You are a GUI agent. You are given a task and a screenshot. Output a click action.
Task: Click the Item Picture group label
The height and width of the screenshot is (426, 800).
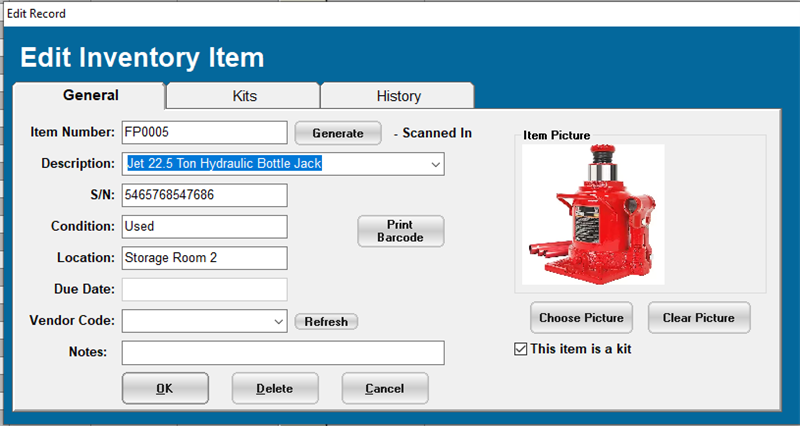coord(556,135)
